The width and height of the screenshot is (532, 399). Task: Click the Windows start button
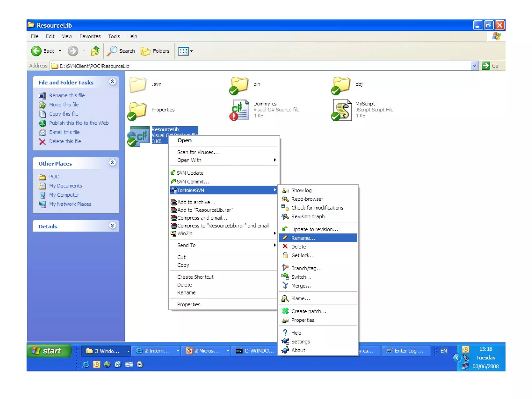click(x=48, y=351)
